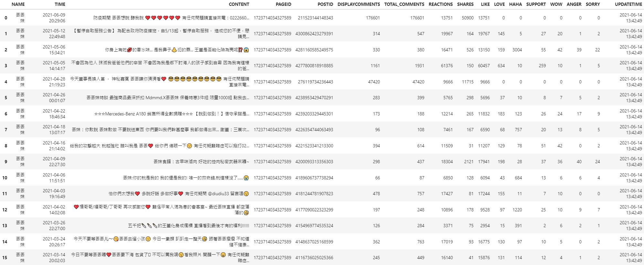Select post ID 4226354744063493
644x265 pixels.
(x=314, y=130)
